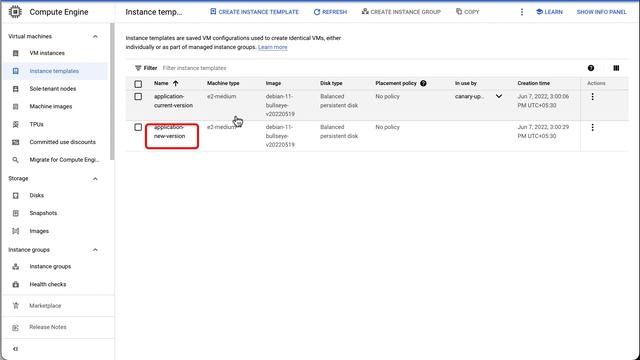Open actions menu for application-current-version
Viewport: 640px width, 360px height.
593,97
